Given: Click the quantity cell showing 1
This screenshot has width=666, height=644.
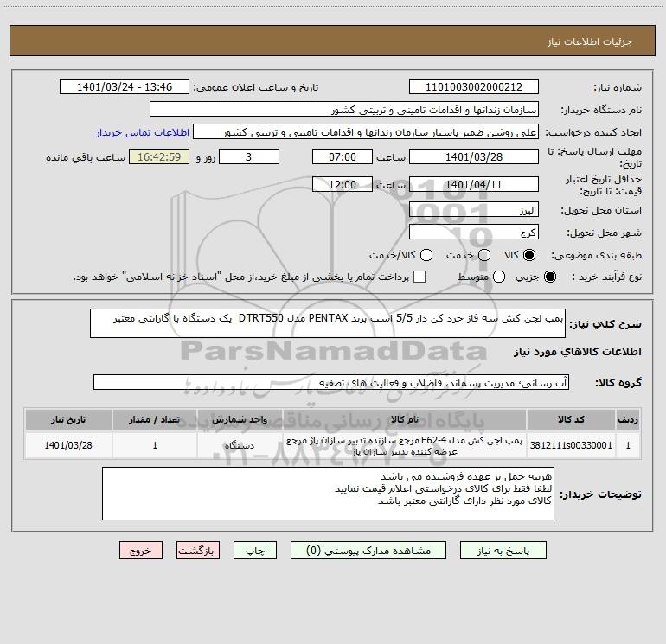Looking at the screenshot, I should click(x=155, y=445).
